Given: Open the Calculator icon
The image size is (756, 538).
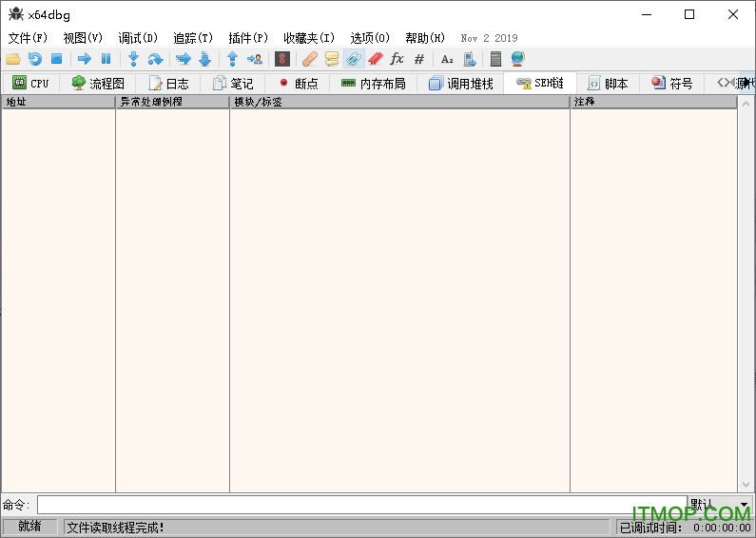Looking at the screenshot, I should click(495, 59).
